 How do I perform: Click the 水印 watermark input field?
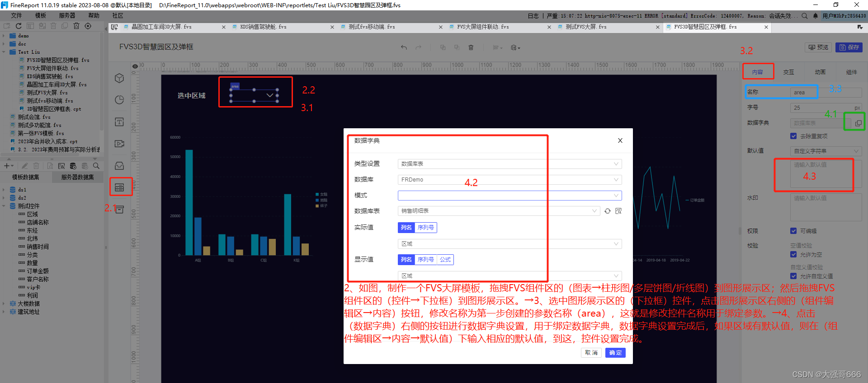click(826, 207)
